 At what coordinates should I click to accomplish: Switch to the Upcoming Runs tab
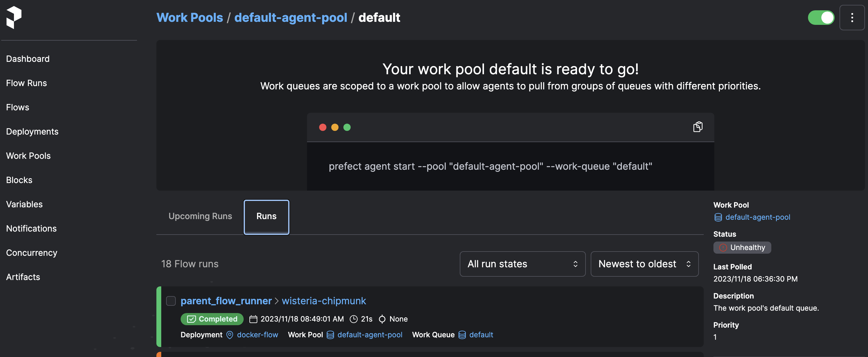(x=200, y=216)
